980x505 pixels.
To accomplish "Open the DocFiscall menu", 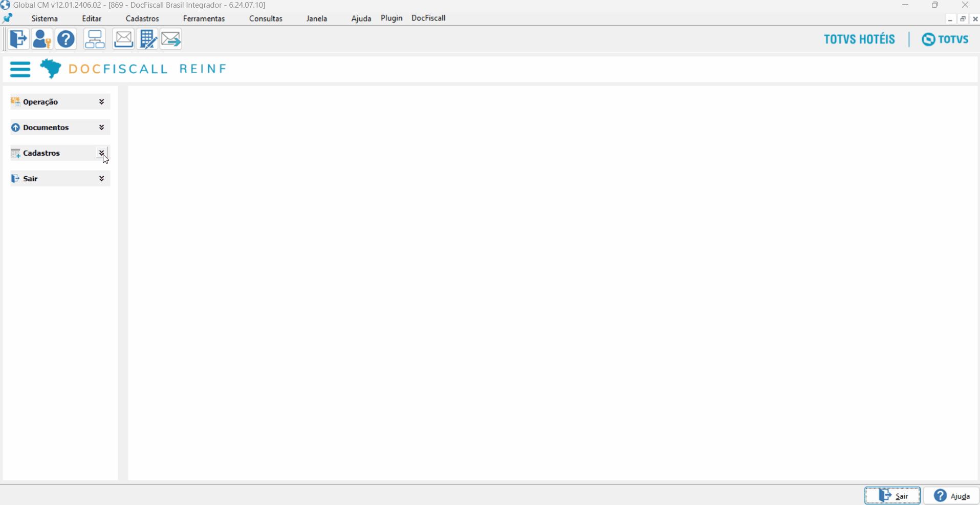I will (x=428, y=18).
